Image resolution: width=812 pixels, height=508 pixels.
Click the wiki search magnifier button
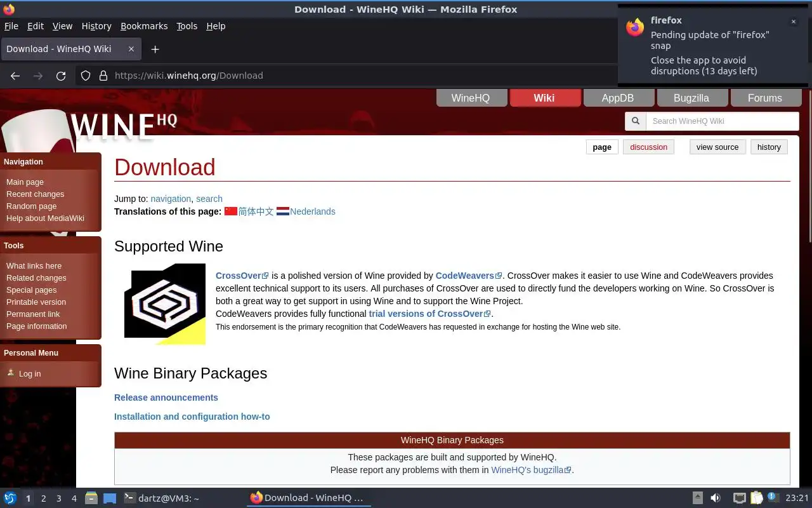pyautogui.click(x=636, y=121)
